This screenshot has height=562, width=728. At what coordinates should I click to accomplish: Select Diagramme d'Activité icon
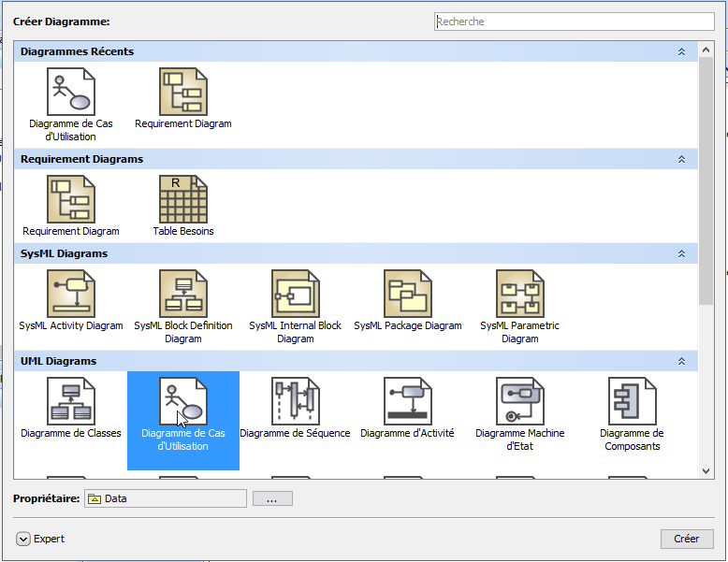point(408,402)
